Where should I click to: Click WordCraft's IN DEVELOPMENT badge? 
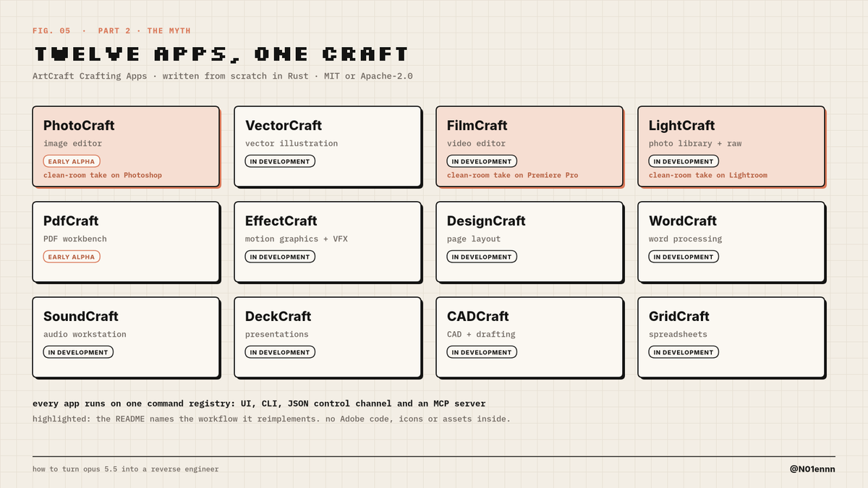click(684, 257)
